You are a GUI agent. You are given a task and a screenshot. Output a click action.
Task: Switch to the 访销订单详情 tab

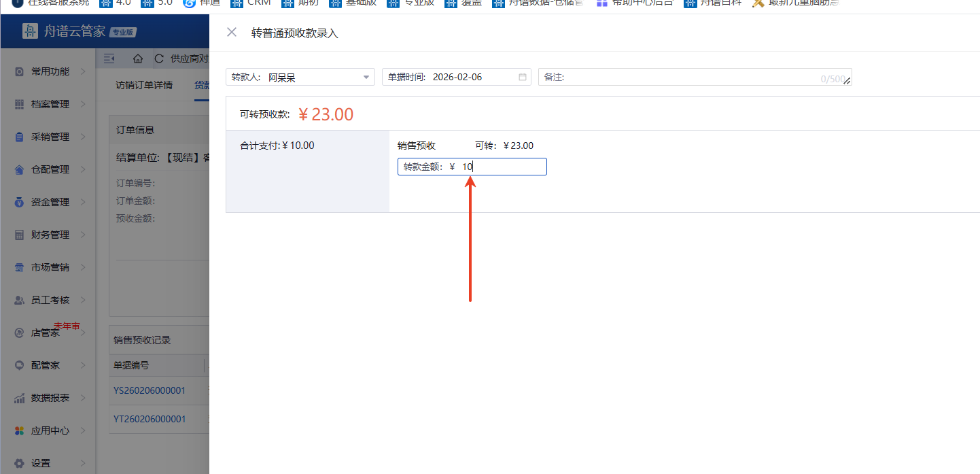pyautogui.click(x=144, y=85)
